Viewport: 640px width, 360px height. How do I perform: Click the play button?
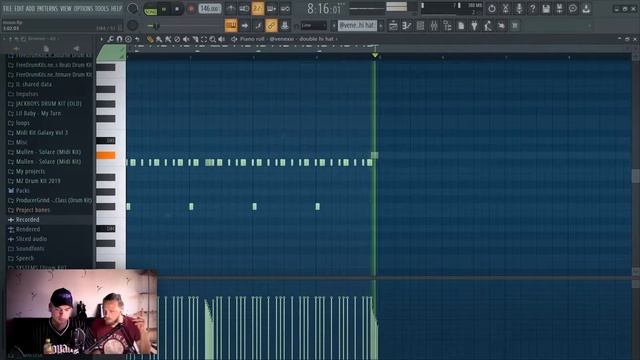164,9
